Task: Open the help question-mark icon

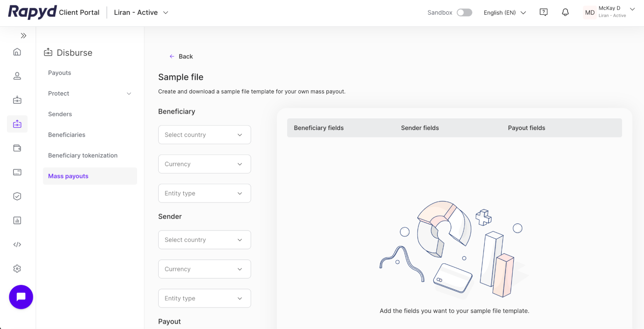Action: click(x=543, y=12)
